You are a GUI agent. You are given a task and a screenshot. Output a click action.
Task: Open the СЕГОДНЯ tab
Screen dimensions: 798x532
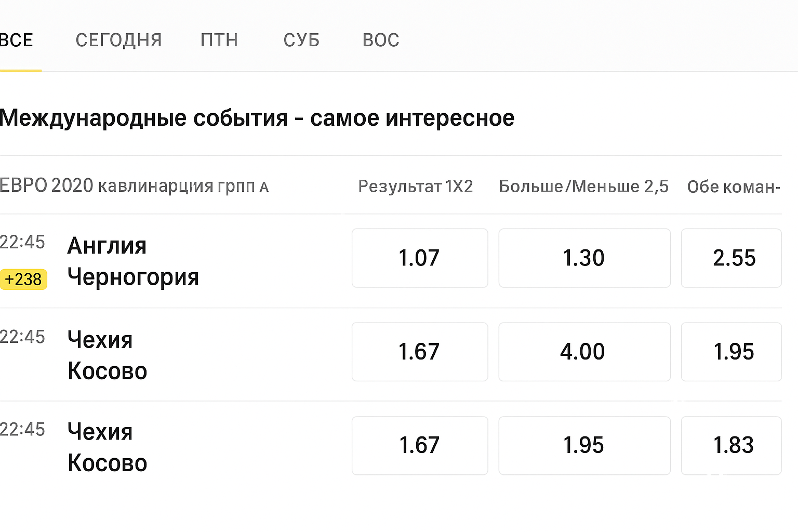pos(118,40)
